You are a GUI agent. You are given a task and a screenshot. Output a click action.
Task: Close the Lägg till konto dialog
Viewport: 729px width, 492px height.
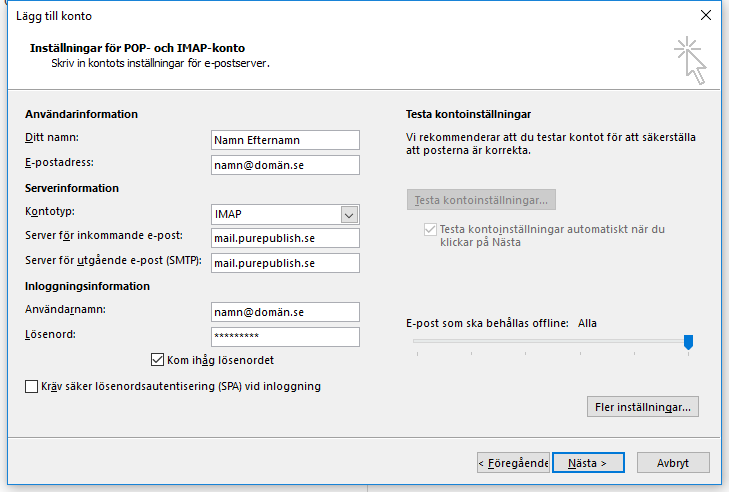(706, 15)
